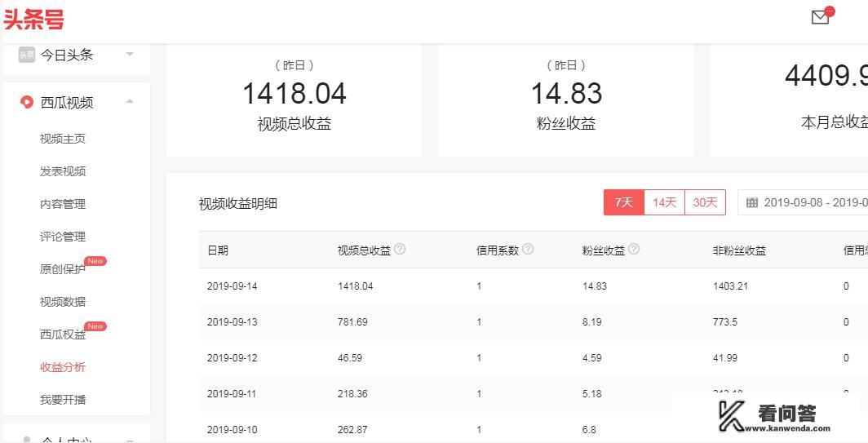
Task: Select the 30天 range tab
Action: [x=705, y=202]
